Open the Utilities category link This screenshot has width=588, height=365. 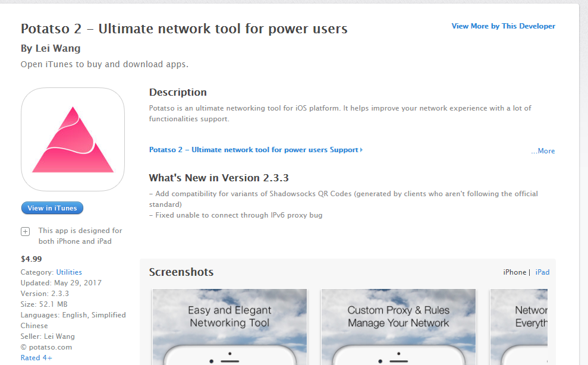click(x=69, y=272)
